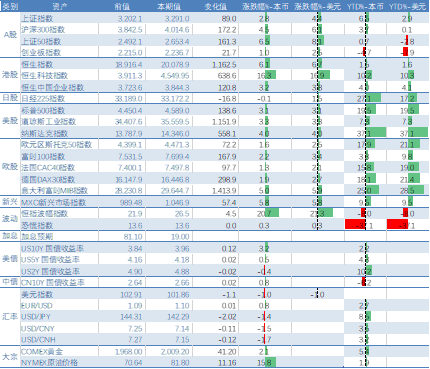The image size is (430, 369).
Task: Click the 汇率 category cell
Action: (x=10, y=316)
